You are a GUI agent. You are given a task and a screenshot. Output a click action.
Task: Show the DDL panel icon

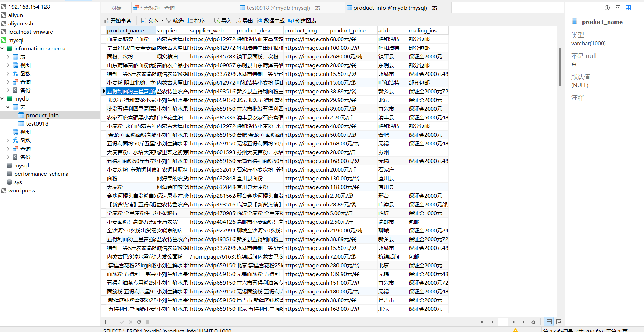[618, 8]
